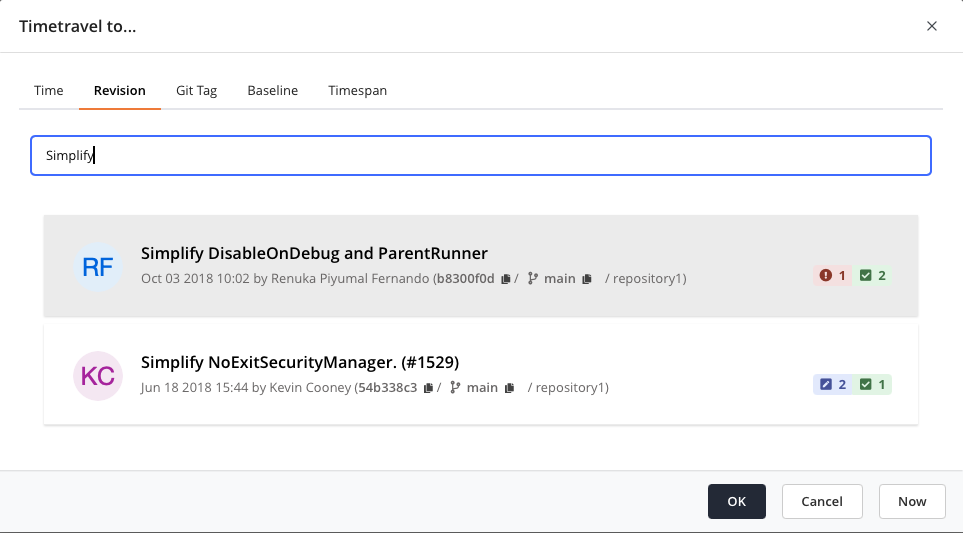This screenshot has width=963, height=533.
Task: Click the red error badge showing 1
Action: pyautogui.click(x=833, y=275)
